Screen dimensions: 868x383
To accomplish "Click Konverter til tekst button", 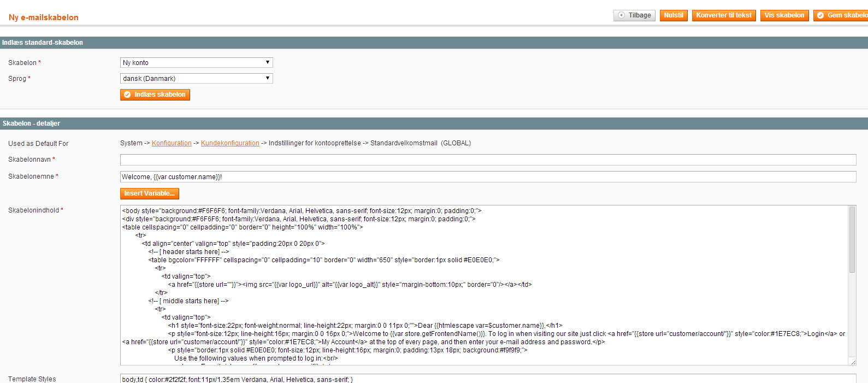I will (723, 15).
